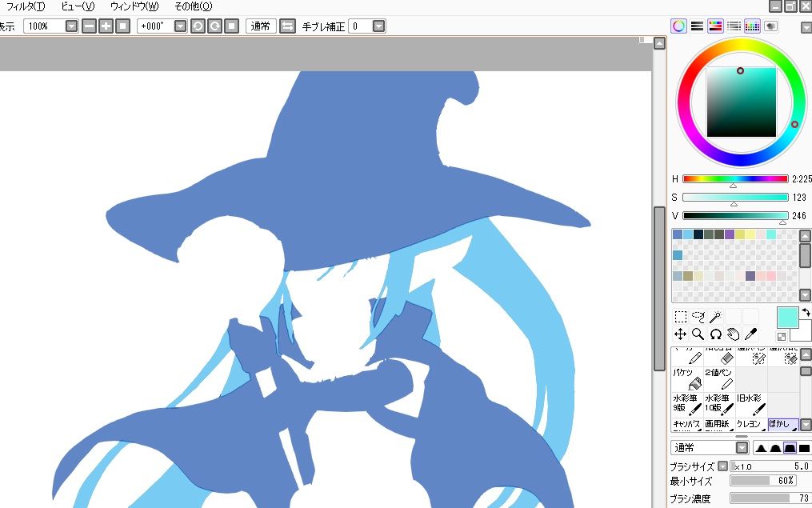Viewport: 812px width, 508px height.
Task: Select the hand pan tool
Action: 734,334
